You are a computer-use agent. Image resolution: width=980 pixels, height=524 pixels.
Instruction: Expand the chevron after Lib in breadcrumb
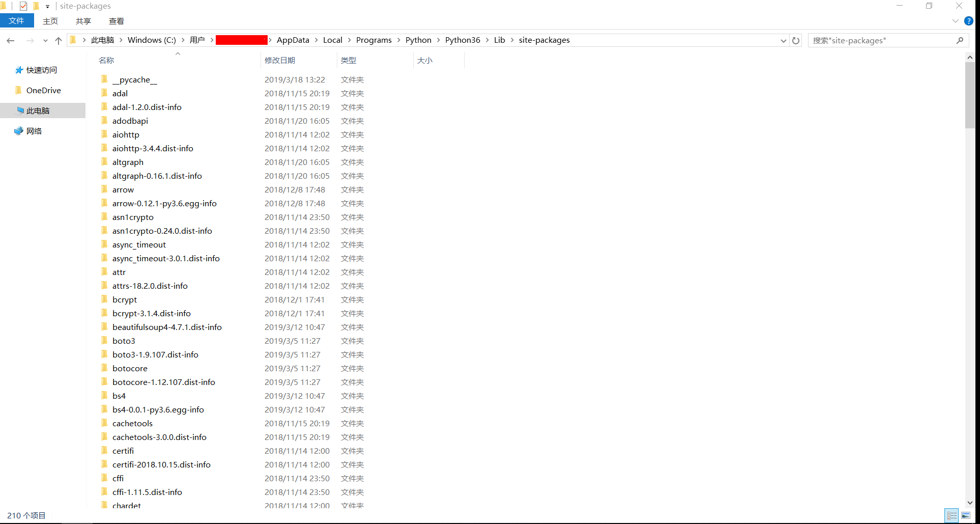[512, 40]
